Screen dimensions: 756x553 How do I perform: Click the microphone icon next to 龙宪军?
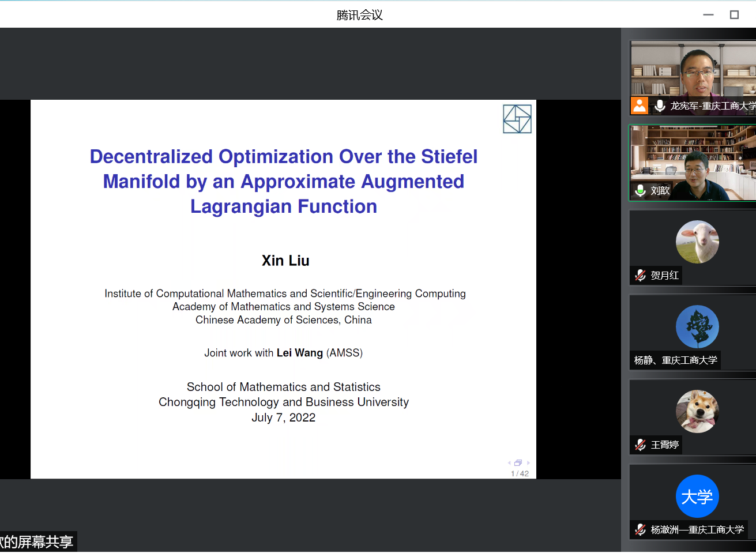tap(660, 106)
